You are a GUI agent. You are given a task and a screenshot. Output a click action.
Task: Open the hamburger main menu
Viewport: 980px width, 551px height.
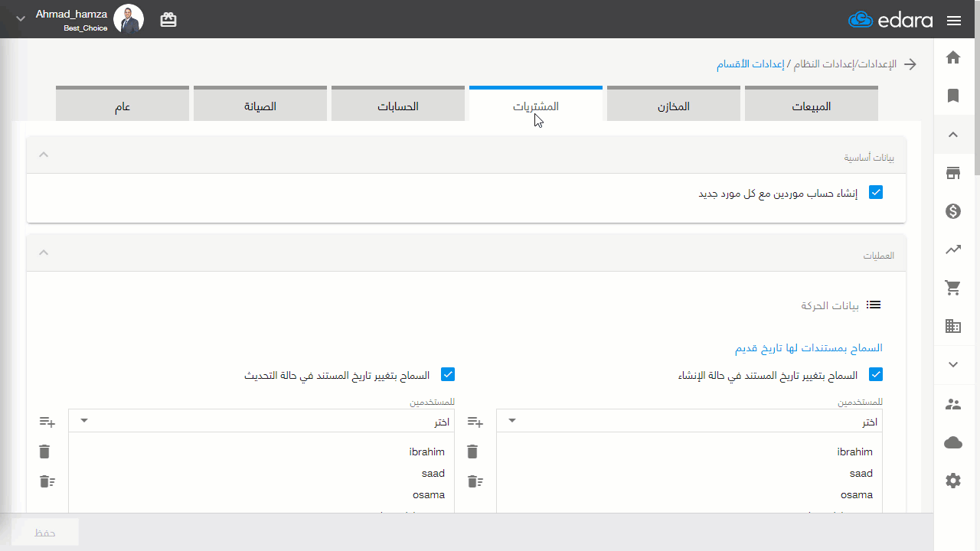coord(954,21)
